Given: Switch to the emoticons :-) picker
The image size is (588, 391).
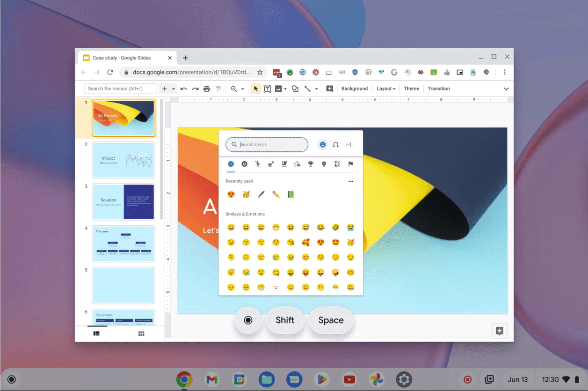Looking at the screenshot, I should (348, 144).
